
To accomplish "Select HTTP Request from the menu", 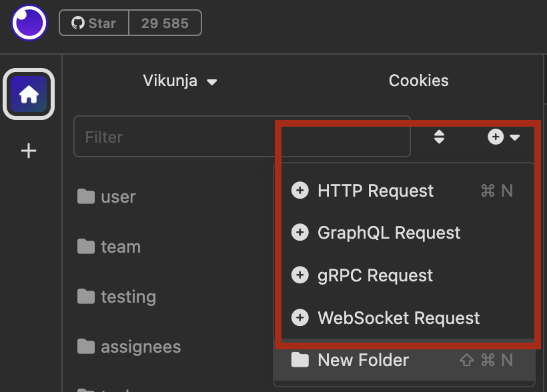I will [x=376, y=191].
